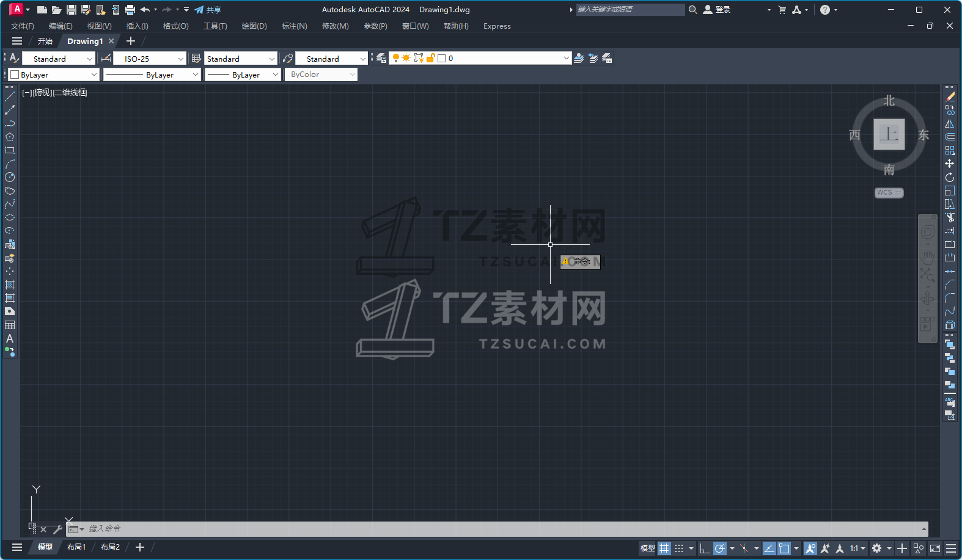
Task: Click the 模型 model space status button
Action: pos(648,548)
